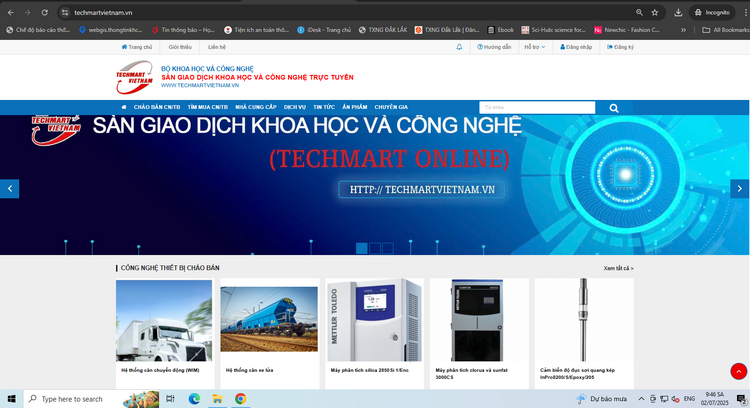This screenshot has width=750, height=408.
Task: Click Xem tất cả link
Action: (618, 268)
